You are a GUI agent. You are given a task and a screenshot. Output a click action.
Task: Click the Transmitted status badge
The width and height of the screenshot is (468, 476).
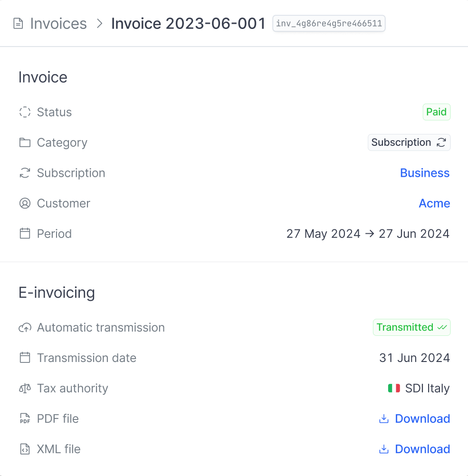411,327
